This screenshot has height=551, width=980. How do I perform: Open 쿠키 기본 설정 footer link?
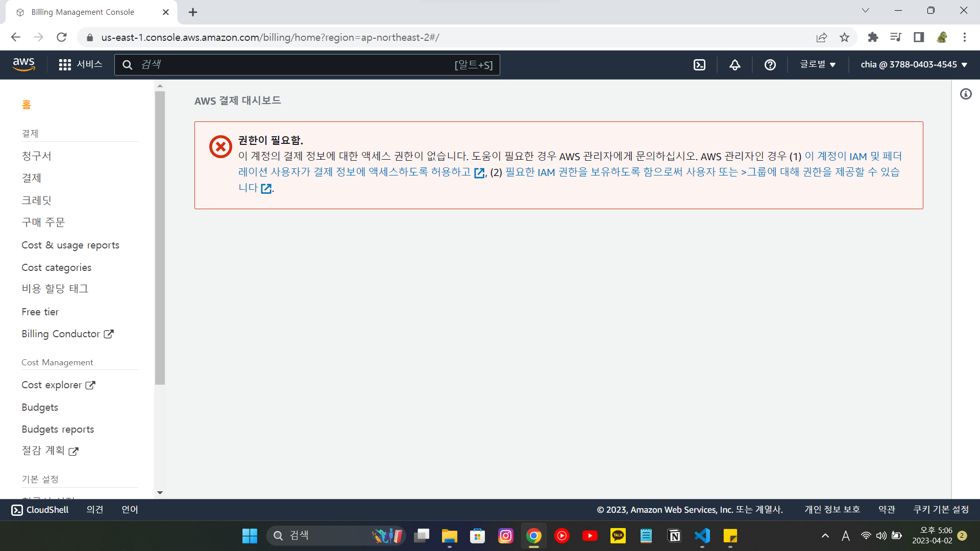point(941,510)
